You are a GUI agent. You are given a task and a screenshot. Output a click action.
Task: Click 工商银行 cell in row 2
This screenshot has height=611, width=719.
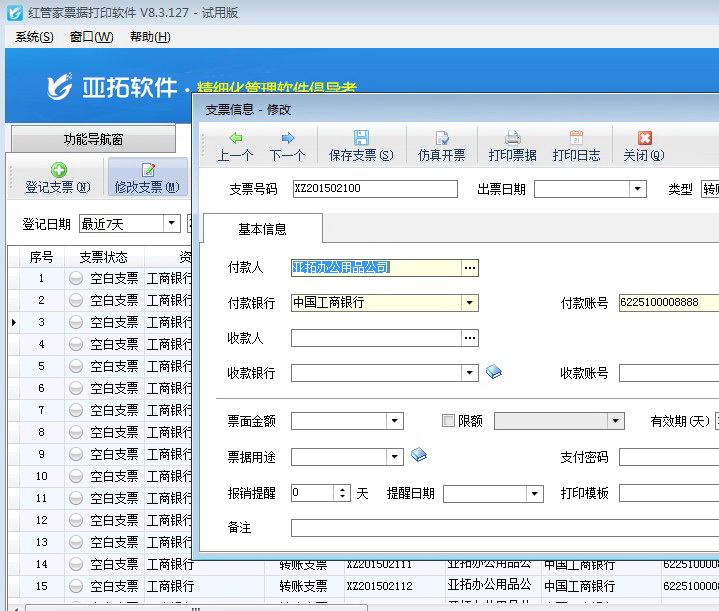tap(169, 300)
